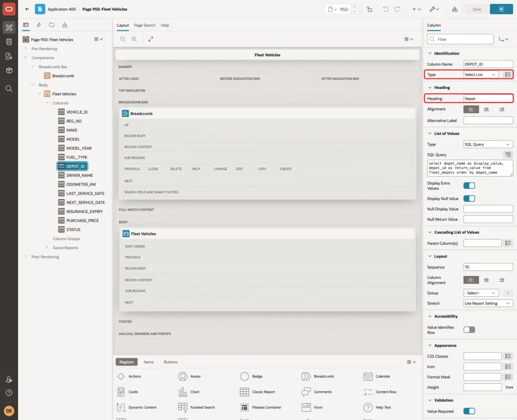The height and width of the screenshot is (420, 517).
Task: Open Gallery package icon in left sidebar
Action: tap(9, 71)
